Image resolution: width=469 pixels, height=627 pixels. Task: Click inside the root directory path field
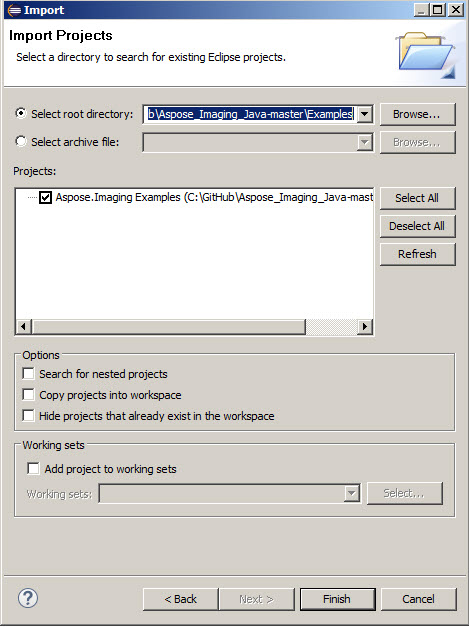[250, 114]
